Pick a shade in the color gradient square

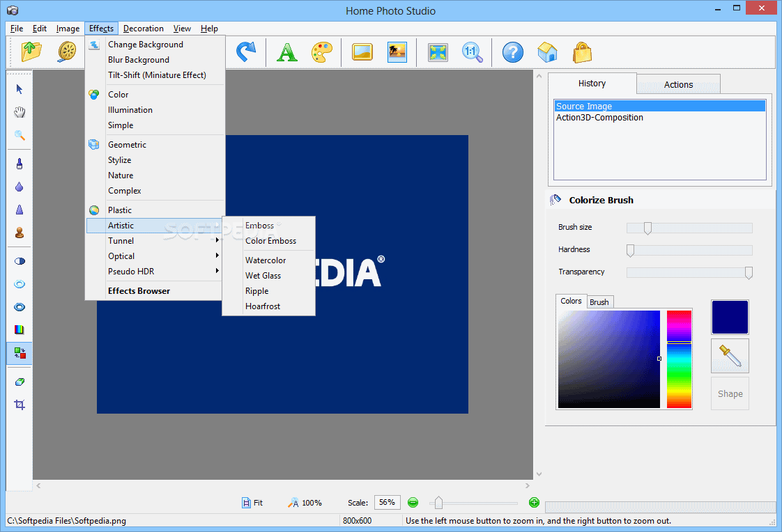click(x=609, y=359)
